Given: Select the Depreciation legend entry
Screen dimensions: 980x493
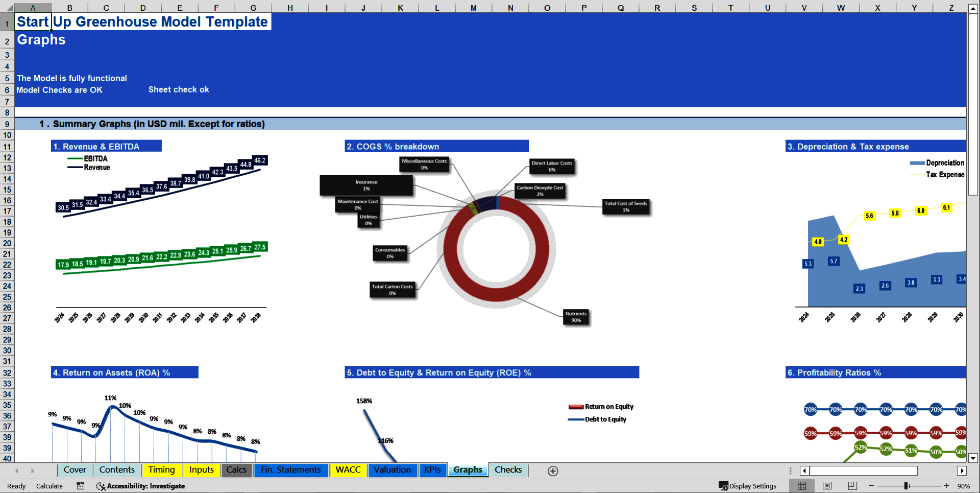Looking at the screenshot, I should point(937,163).
